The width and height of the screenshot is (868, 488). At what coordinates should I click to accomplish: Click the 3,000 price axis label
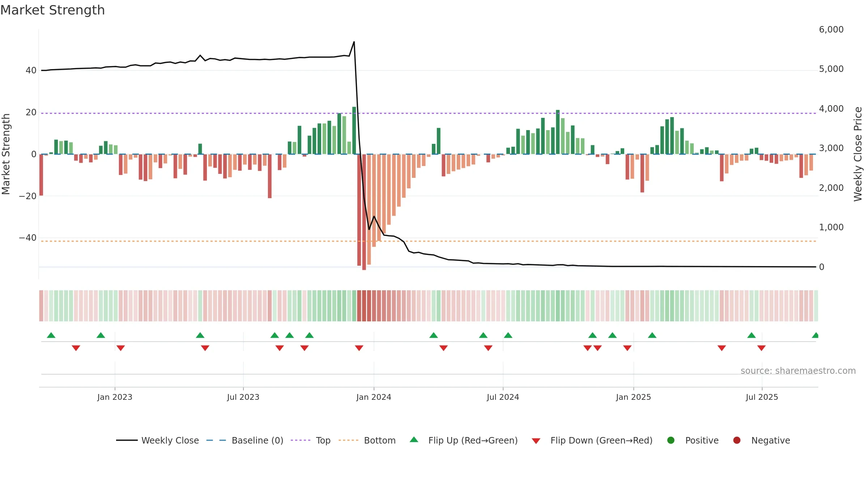pos(831,148)
